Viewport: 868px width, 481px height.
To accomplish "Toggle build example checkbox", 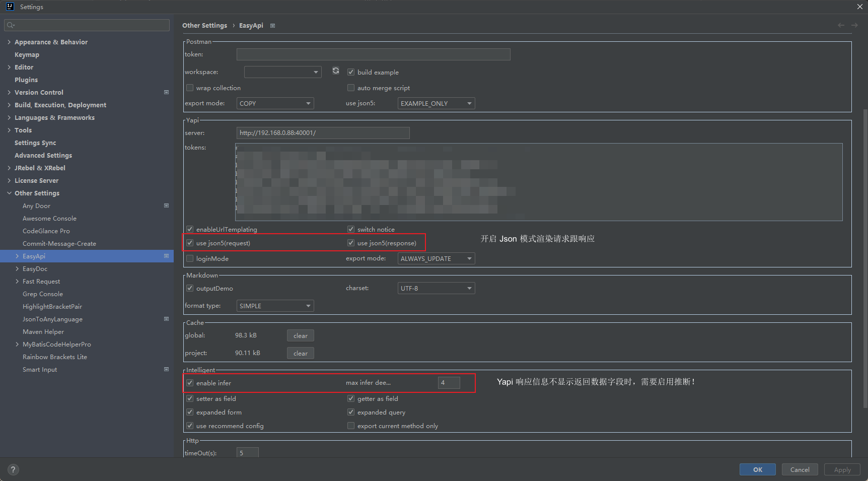I will point(351,72).
